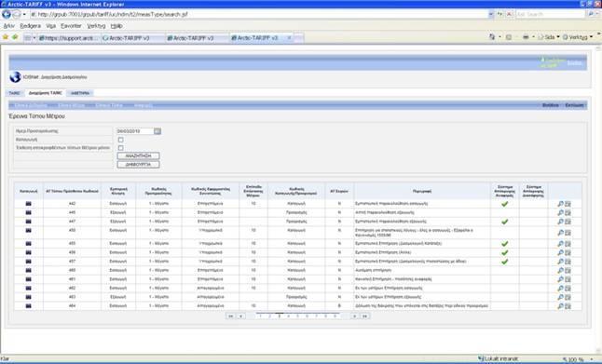Open the Sida toolbar dropdown
Image resolution: width=602 pixels, height=364 pixels.
click(x=549, y=37)
